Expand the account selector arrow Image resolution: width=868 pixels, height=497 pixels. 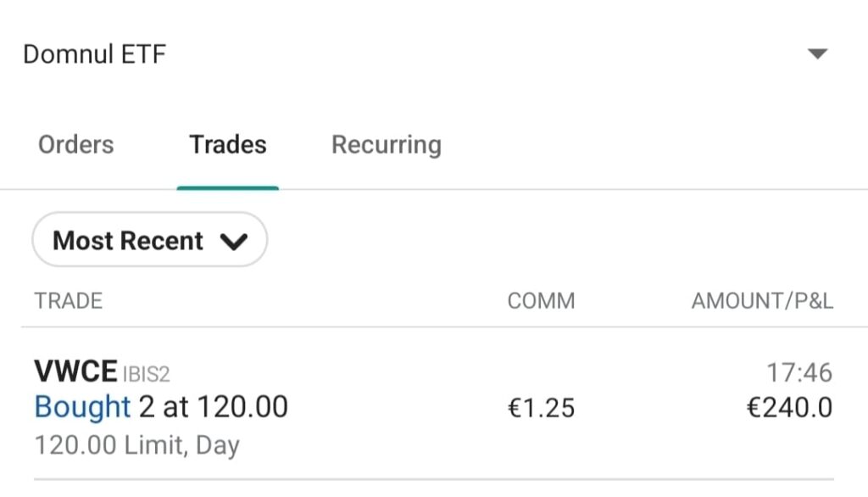tap(816, 54)
